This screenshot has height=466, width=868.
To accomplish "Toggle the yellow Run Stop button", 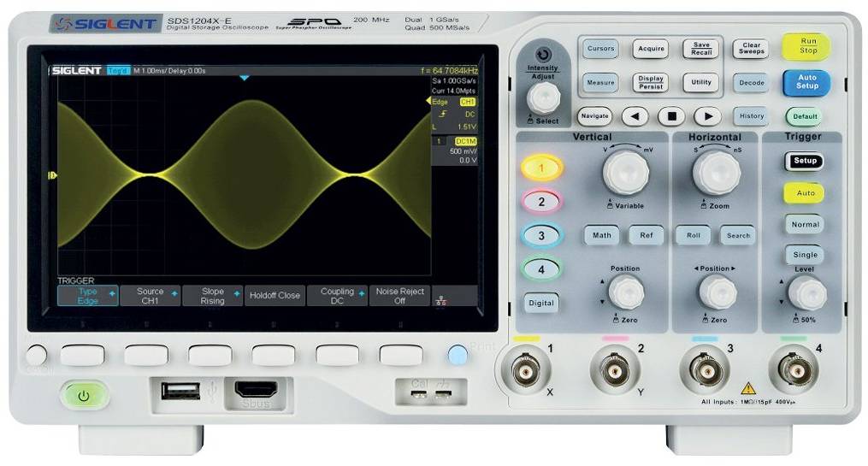I will pos(807,46).
